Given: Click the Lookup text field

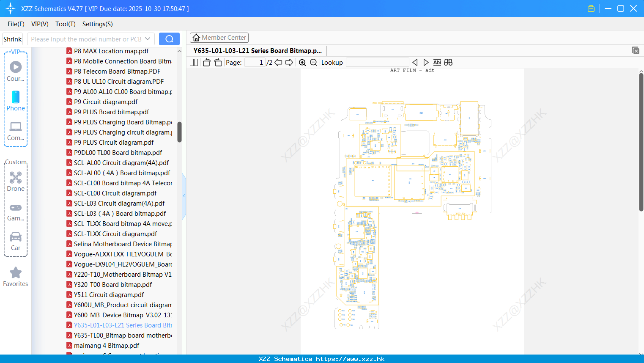Looking at the screenshot, I should pos(377,62).
